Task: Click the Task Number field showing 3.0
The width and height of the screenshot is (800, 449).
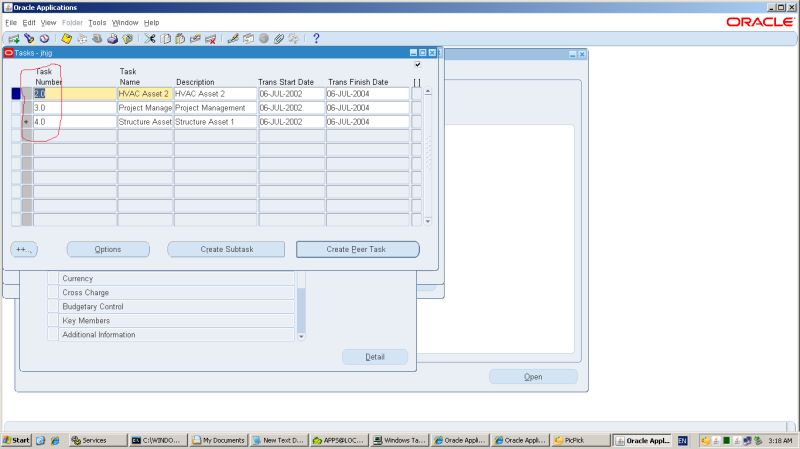Action: [75, 108]
